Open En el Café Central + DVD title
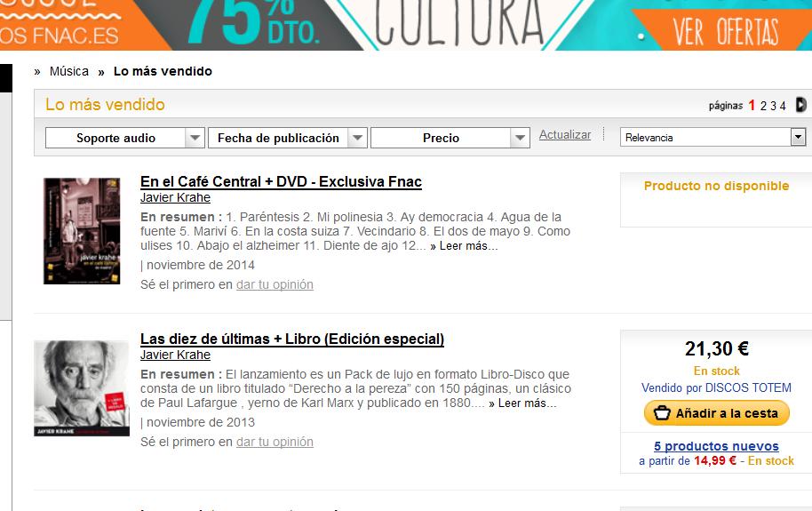The height and width of the screenshot is (511, 812). (282, 182)
